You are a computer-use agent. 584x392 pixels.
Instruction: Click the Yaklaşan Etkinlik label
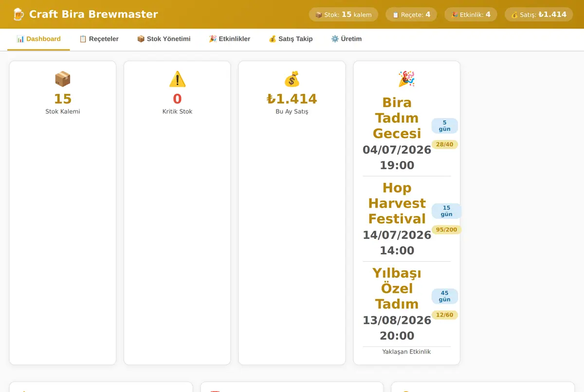pos(406,352)
